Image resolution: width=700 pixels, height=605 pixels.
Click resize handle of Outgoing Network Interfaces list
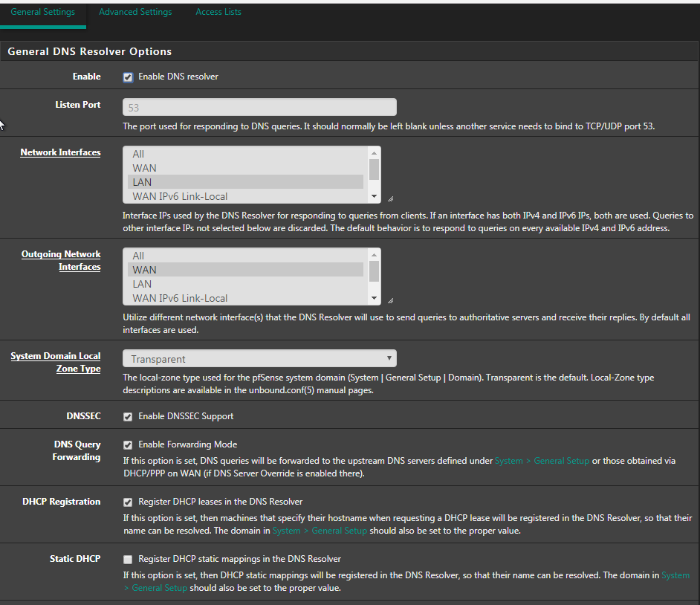(390, 300)
